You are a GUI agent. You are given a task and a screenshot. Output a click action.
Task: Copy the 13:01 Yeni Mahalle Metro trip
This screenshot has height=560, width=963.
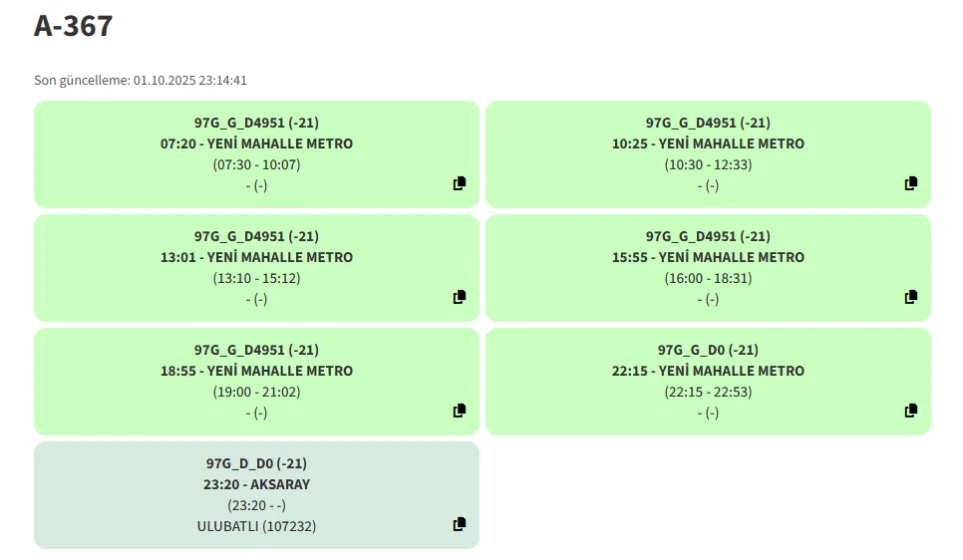[460, 297]
